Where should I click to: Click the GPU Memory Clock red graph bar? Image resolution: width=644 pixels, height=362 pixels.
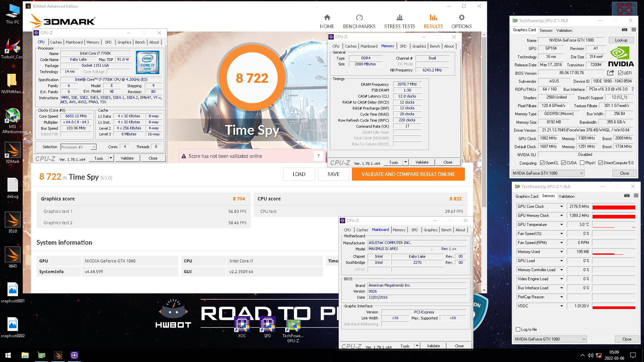click(613, 216)
